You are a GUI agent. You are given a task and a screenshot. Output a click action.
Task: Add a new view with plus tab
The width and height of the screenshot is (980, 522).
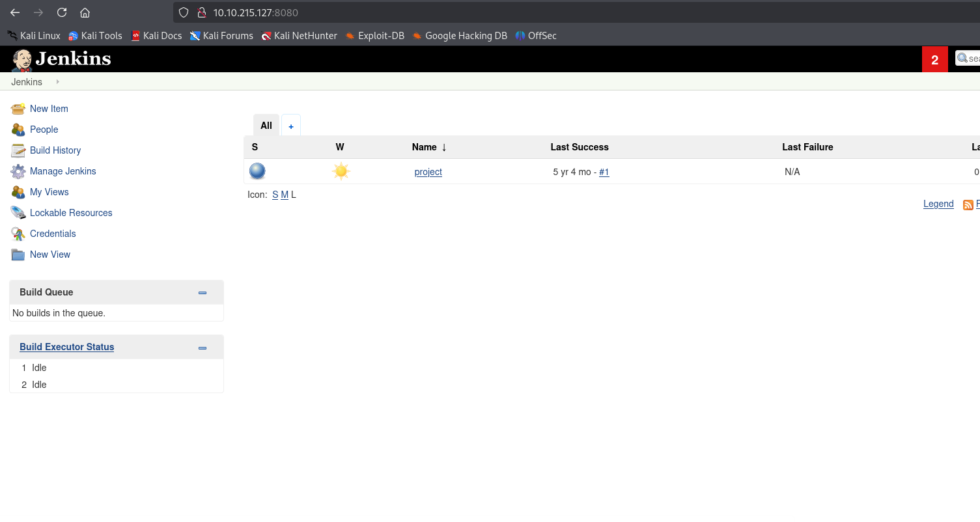[291, 126]
